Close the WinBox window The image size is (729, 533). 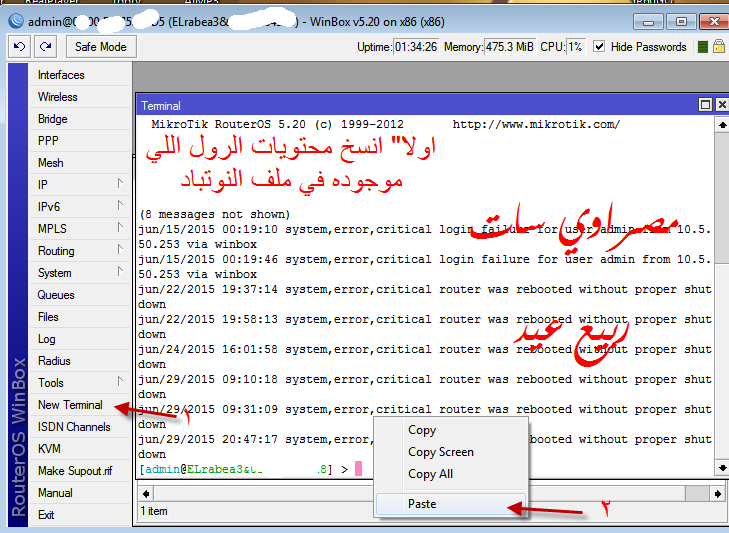[712, 21]
